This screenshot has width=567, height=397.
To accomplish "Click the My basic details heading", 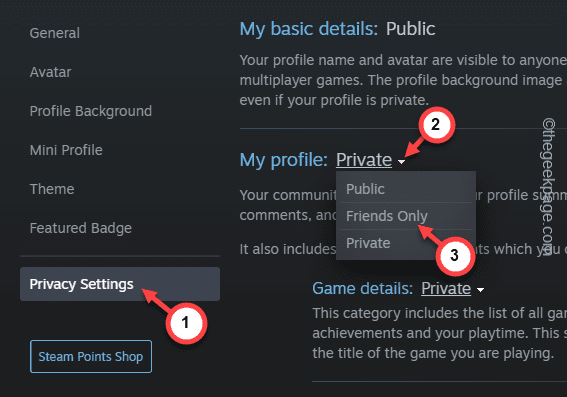I will (309, 29).
